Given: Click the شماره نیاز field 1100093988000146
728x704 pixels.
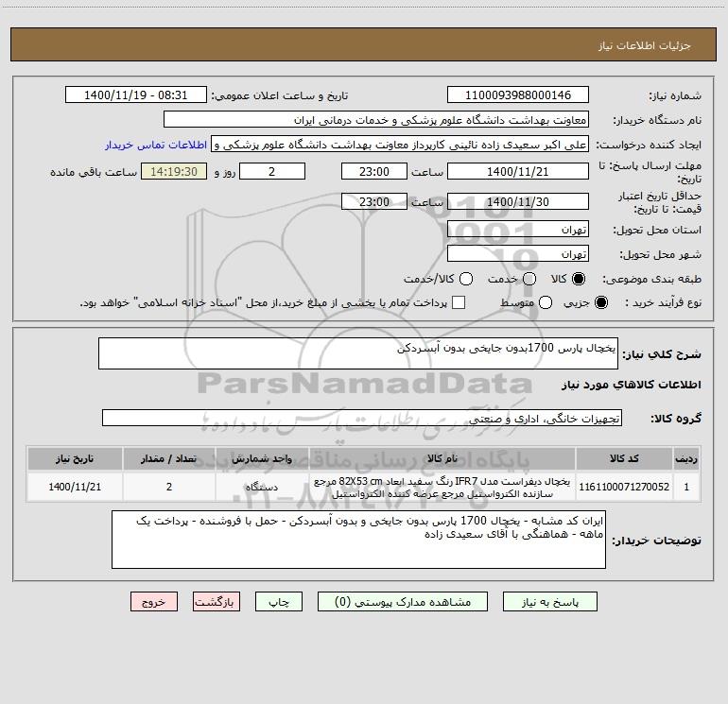Looking at the screenshot, I should pyautogui.click(x=518, y=94).
